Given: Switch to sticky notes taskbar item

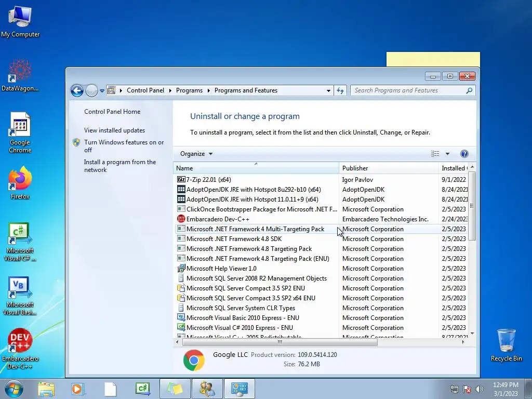Looking at the screenshot, I should coord(175,389).
